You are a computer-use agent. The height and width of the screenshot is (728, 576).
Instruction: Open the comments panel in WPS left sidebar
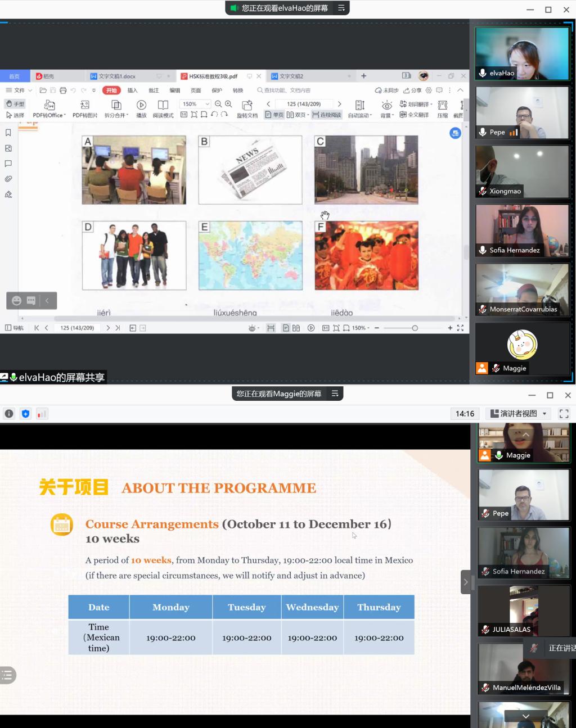(x=8, y=164)
